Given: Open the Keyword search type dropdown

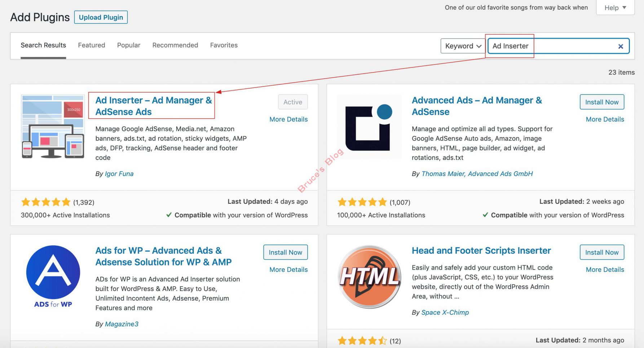Looking at the screenshot, I should coord(463,46).
